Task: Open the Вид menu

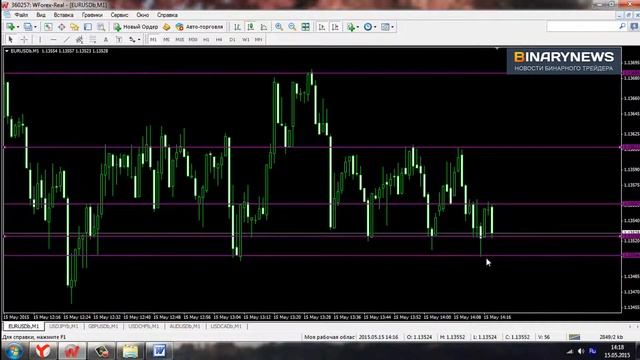Action: tap(41, 15)
